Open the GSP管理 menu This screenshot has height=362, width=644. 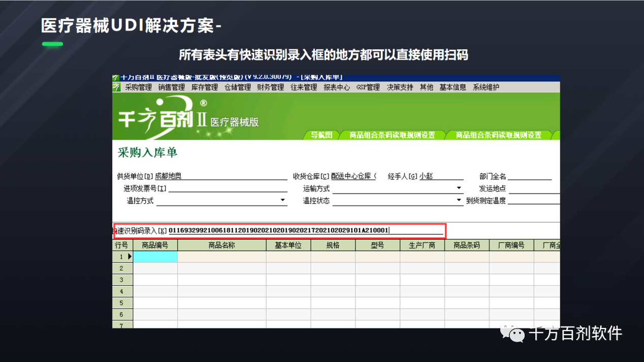tap(368, 87)
